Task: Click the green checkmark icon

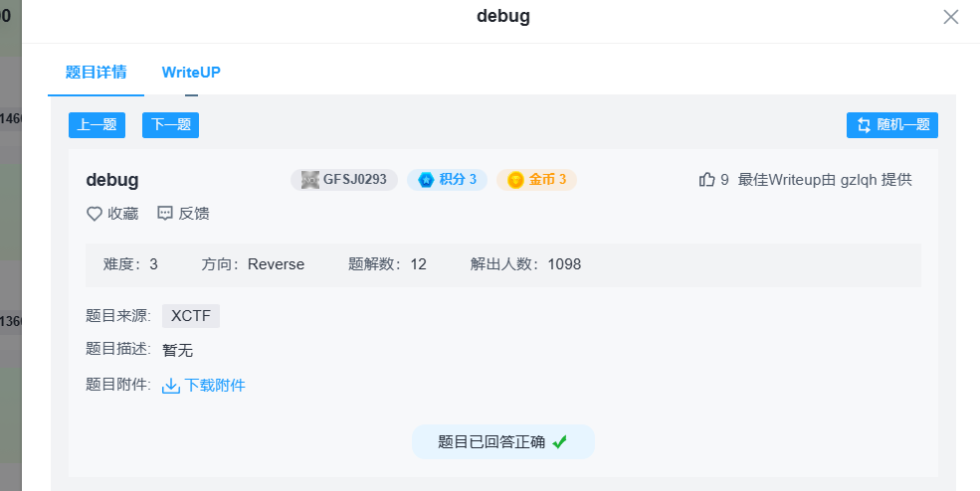Action: pyautogui.click(x=560, y=442)
